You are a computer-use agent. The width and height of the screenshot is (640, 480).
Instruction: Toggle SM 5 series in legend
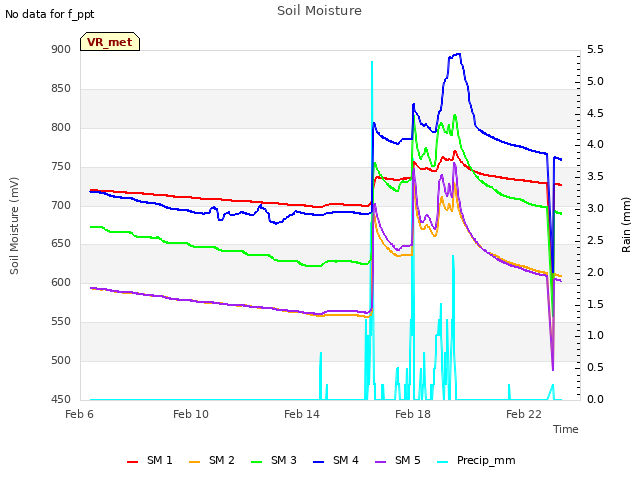[x=398, y=460]
